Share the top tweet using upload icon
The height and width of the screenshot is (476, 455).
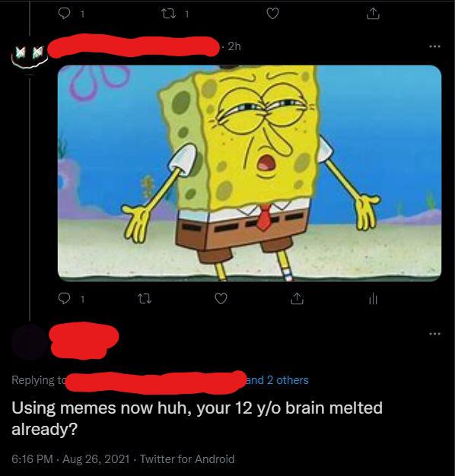[x=373, y=14]
